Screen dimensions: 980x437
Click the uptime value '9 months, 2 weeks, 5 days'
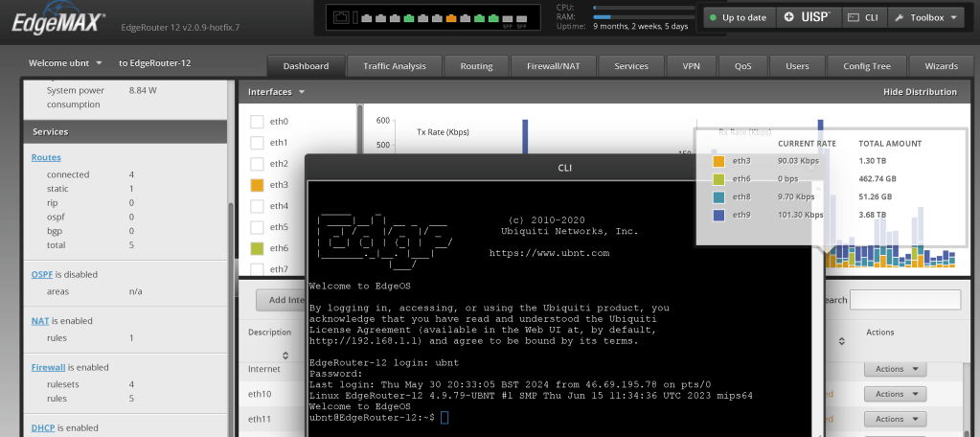pos(640,26)
